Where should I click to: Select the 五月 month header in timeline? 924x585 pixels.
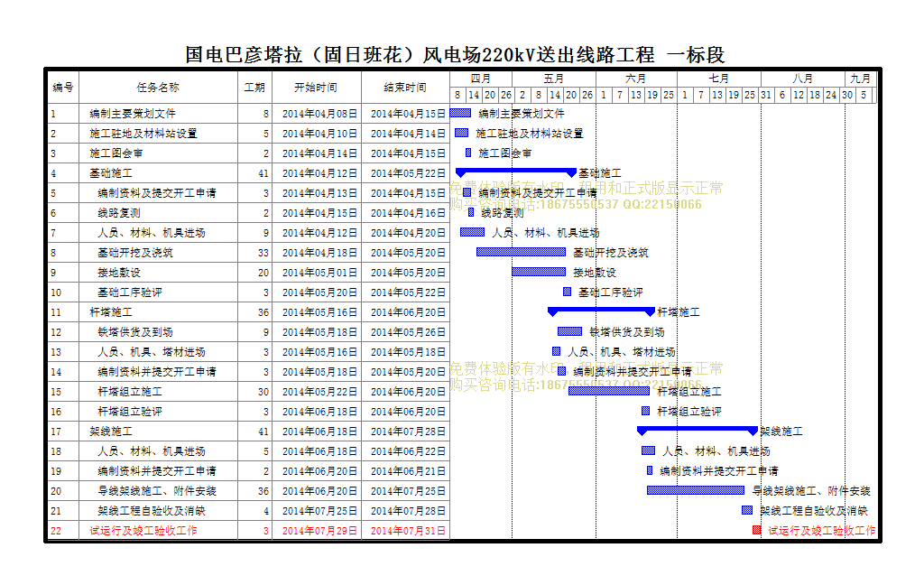click(x=554, y=79)
